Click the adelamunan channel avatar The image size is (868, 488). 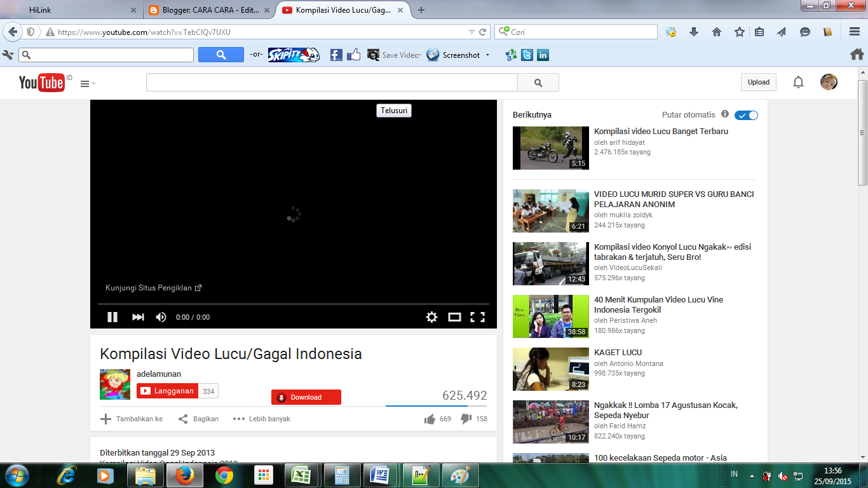tap(115, 384)
